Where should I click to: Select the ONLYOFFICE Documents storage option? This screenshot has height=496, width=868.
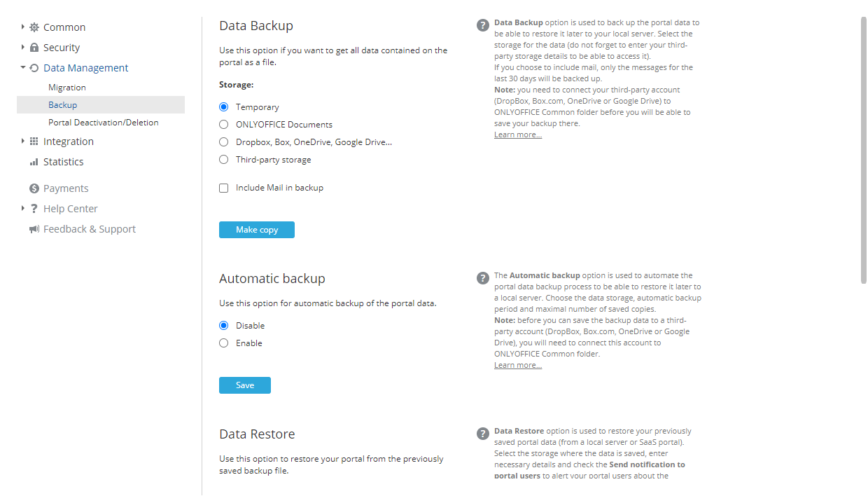223,124
